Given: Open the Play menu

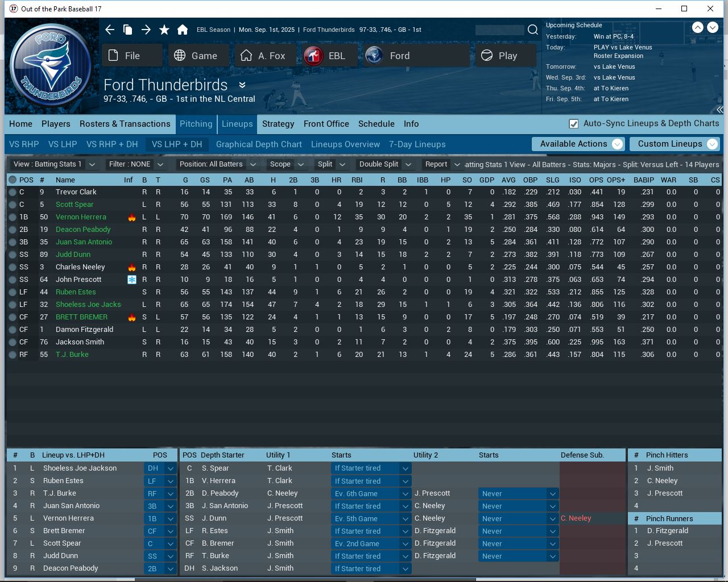Looking at the screenshot, I should coord(506,56).
